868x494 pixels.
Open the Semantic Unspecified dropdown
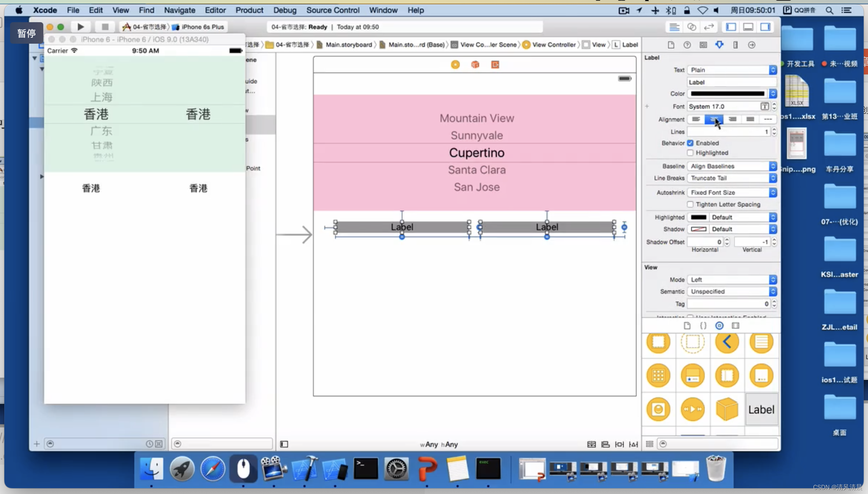click(x=732, y=291)
